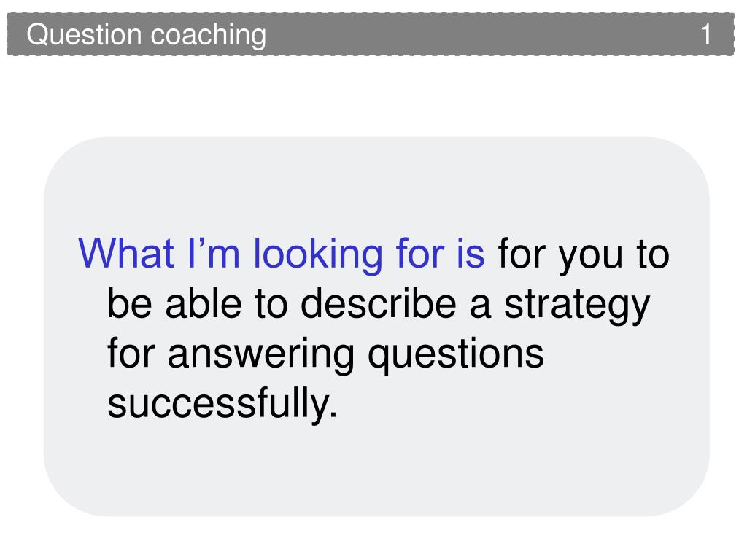Click the word 'successfully.'
This screenshot has width=747, height=560.
point(222,405)
